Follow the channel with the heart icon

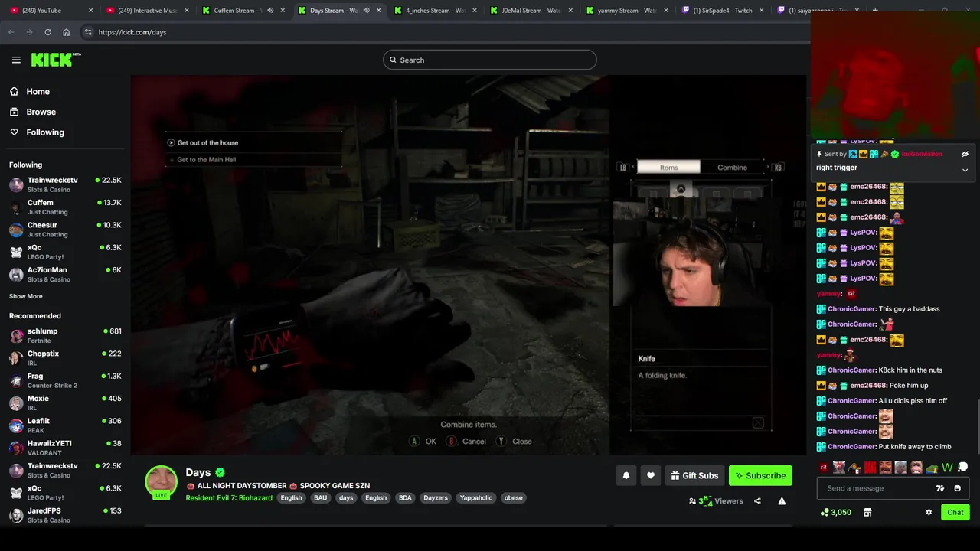point(651,475)
